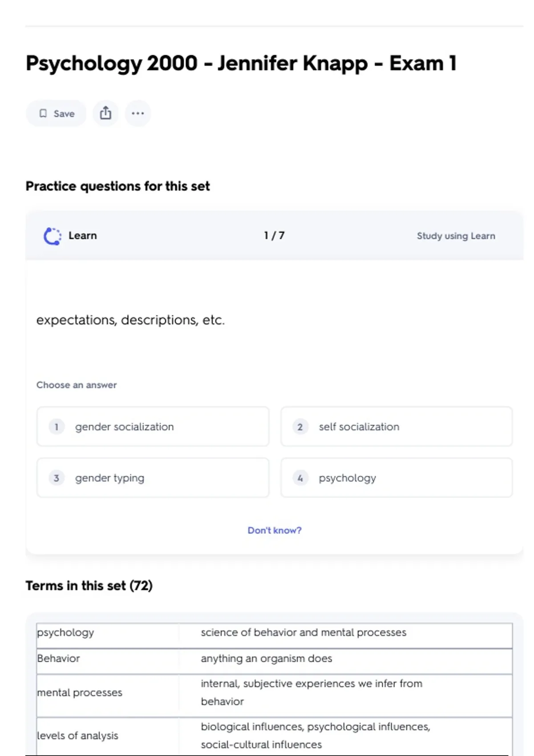
Task: Click the number 3 answer badge
Action: coord(57,478)
